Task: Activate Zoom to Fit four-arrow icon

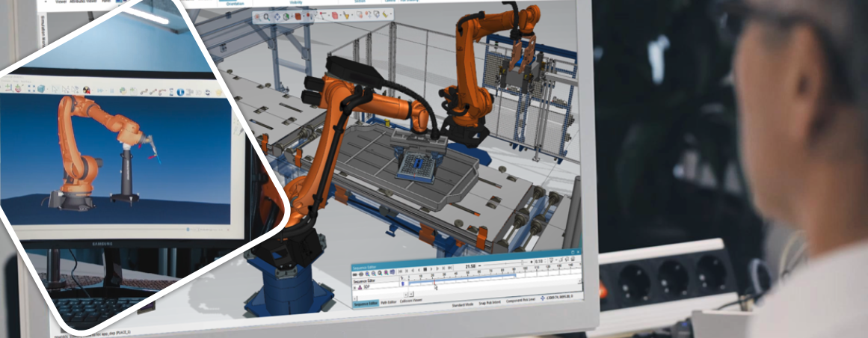Action: (x=277, y=16)
